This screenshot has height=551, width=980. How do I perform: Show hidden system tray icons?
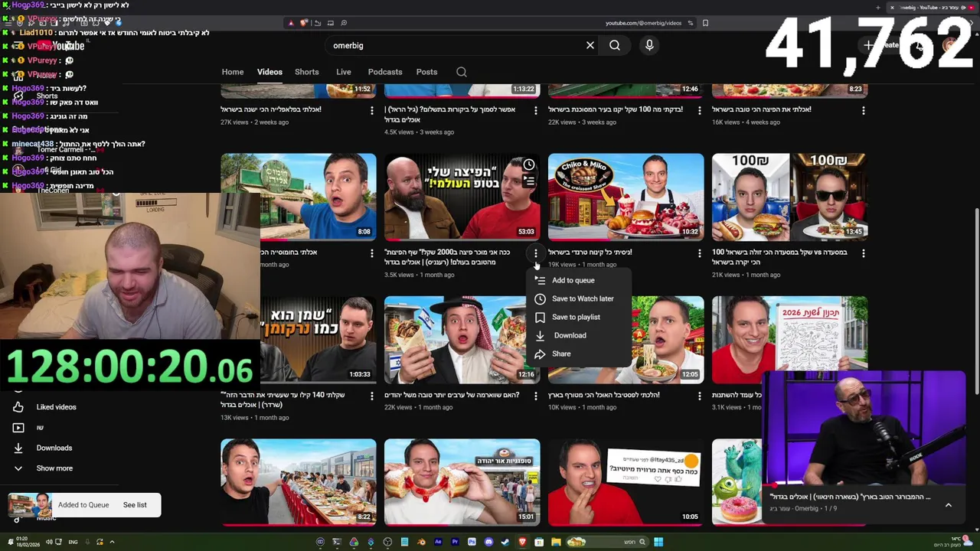112,542
